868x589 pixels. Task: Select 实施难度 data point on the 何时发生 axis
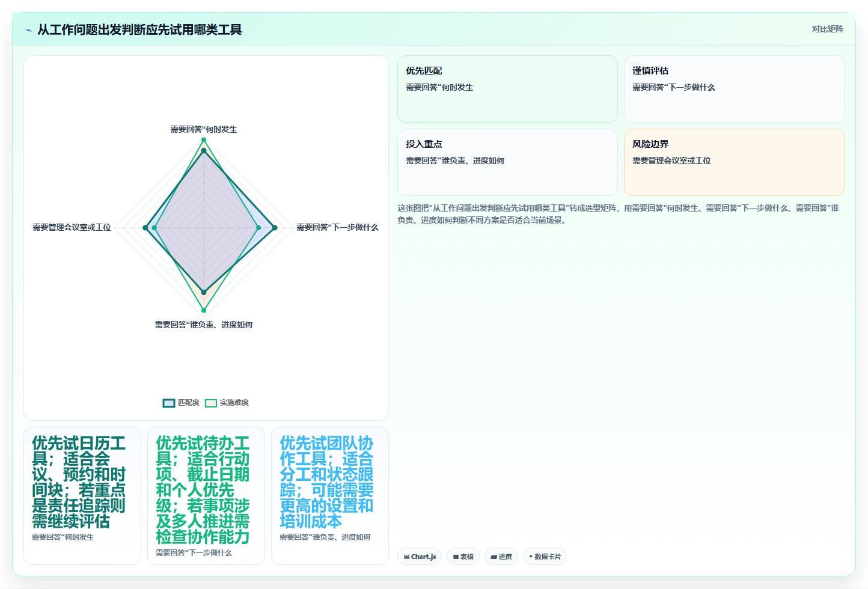204,140
